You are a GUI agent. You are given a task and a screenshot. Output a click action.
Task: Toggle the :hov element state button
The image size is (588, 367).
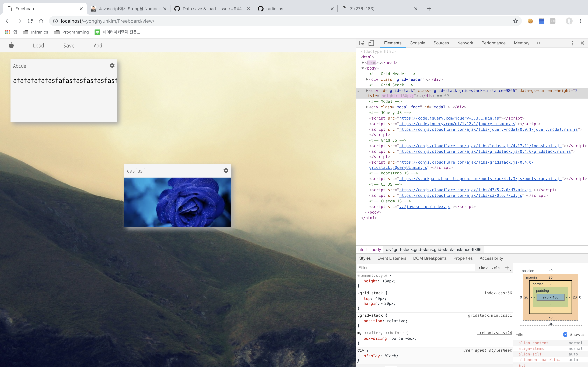click(x=483, y=268)
